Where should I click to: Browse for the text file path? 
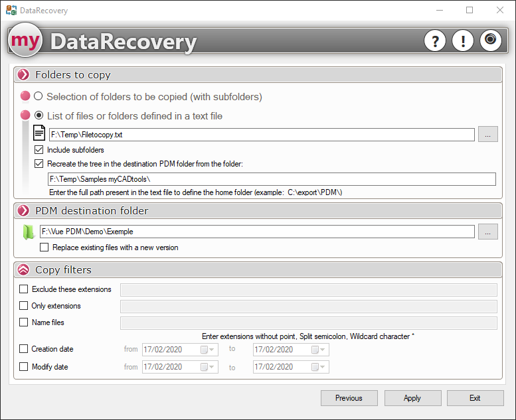[487, 135]
